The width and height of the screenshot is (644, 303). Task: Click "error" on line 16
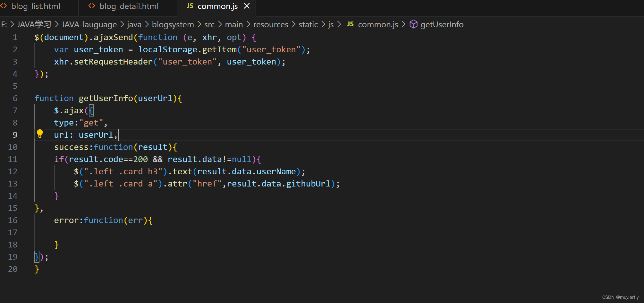click(x=66, y=221)
